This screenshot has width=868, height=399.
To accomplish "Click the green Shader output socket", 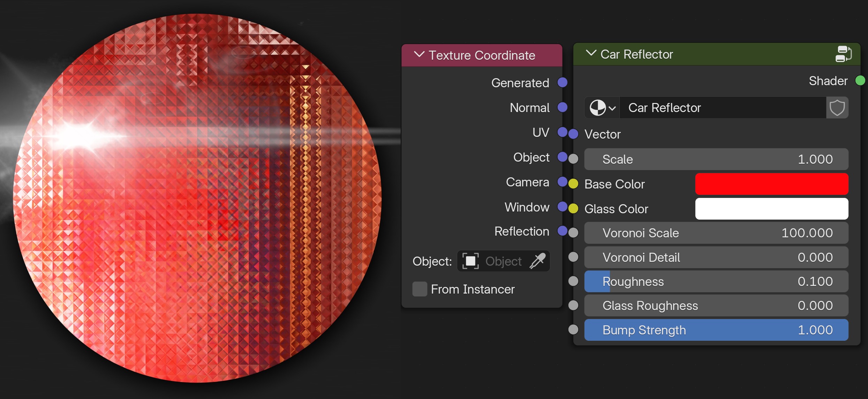I will tap(860, 81).
